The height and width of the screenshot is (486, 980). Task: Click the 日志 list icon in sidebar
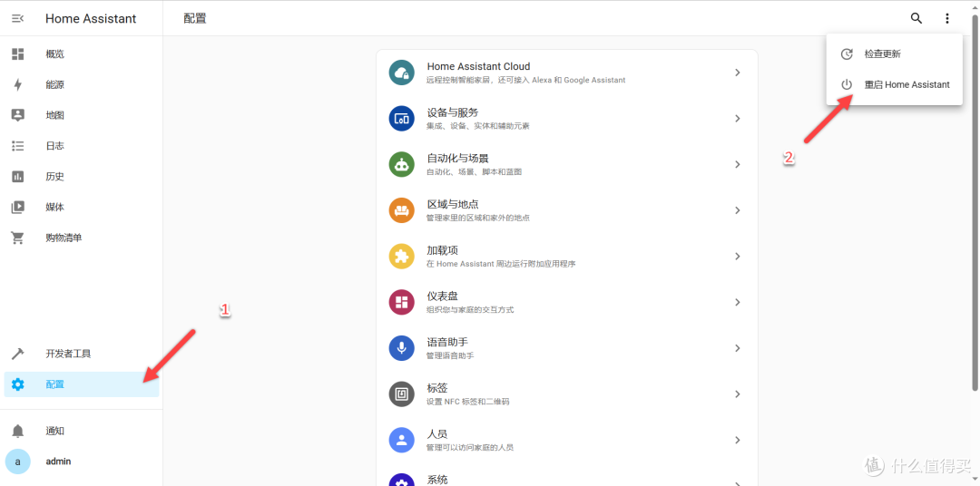[x=17, y=146]
